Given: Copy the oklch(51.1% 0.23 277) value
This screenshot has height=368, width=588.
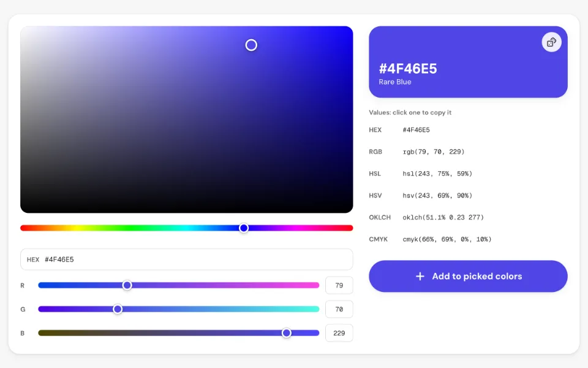Looking at the screenshot, I should click(x=443, y=217).
